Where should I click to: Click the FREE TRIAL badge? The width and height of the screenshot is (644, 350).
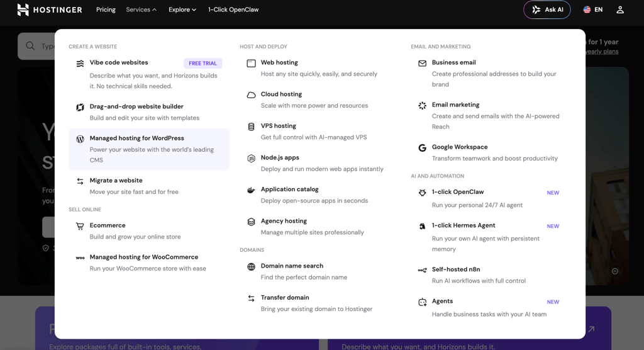203,64
